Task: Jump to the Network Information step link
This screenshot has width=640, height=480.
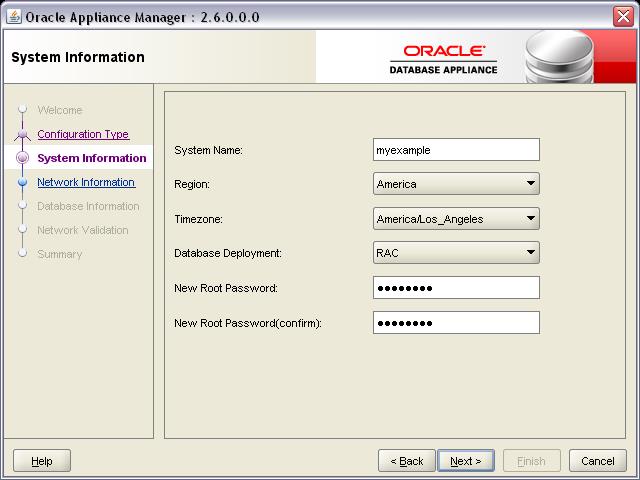Action: [x=86, y=182]
